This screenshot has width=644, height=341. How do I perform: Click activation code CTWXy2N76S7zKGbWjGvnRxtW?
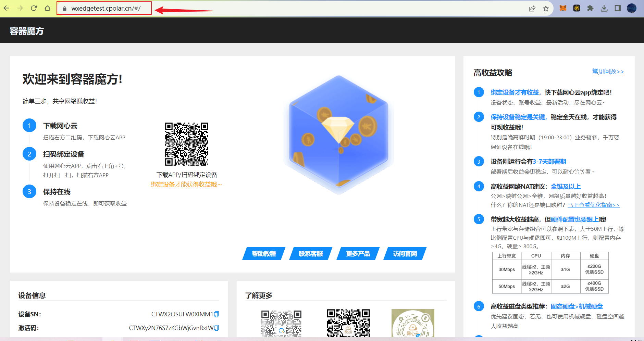[171, 328]
